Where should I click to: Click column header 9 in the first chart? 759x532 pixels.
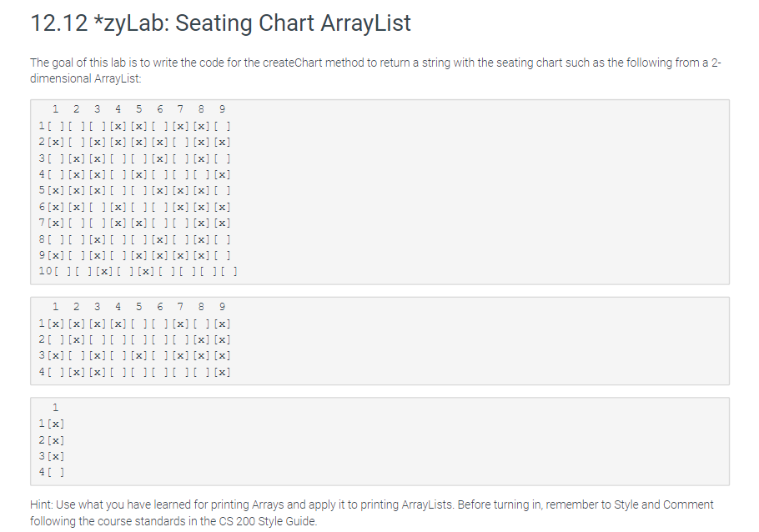pyautogui.click(x=222, y=109)
